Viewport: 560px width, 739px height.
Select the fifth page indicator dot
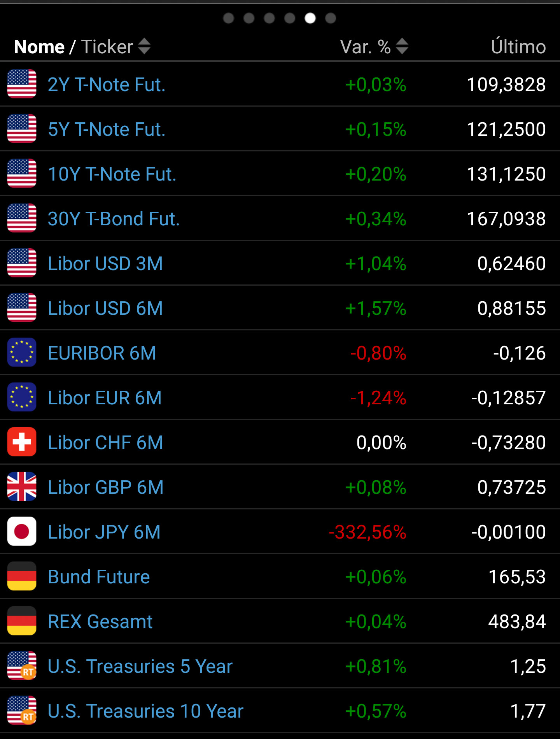(310, 18)
